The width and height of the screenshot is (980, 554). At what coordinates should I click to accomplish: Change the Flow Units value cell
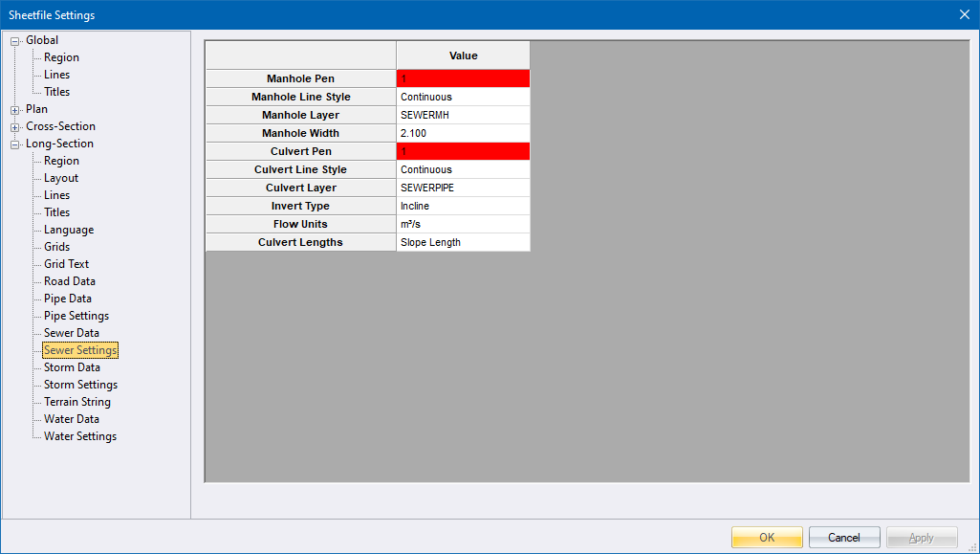coord(463,224)
